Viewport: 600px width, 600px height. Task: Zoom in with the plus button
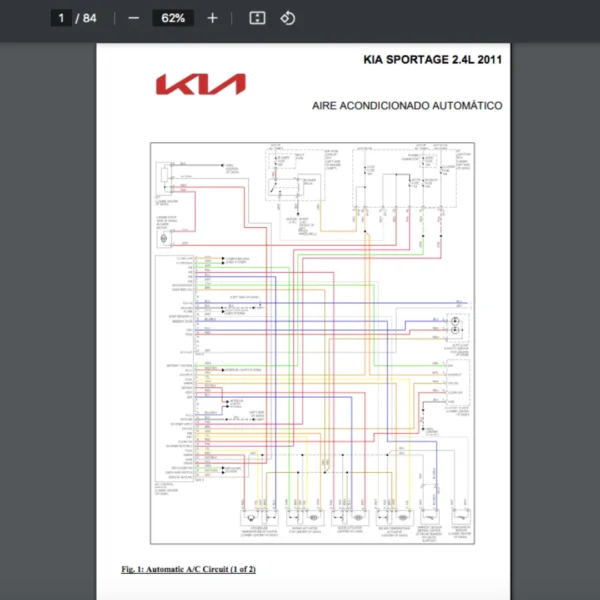coord(212,18)
